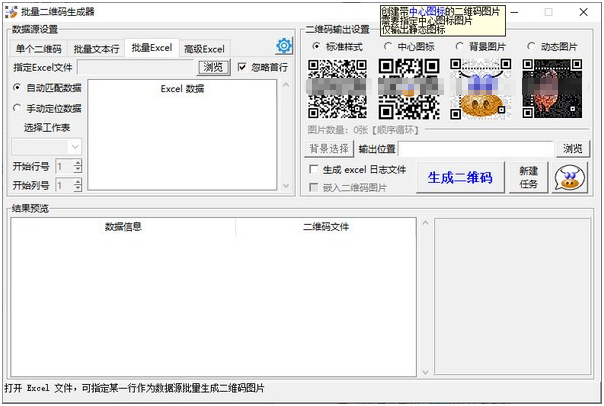Toggle the 忽略首行 checkbox
Image resolution: width=604 pixels, height=406 pixels.
click(x=242, y=67)
